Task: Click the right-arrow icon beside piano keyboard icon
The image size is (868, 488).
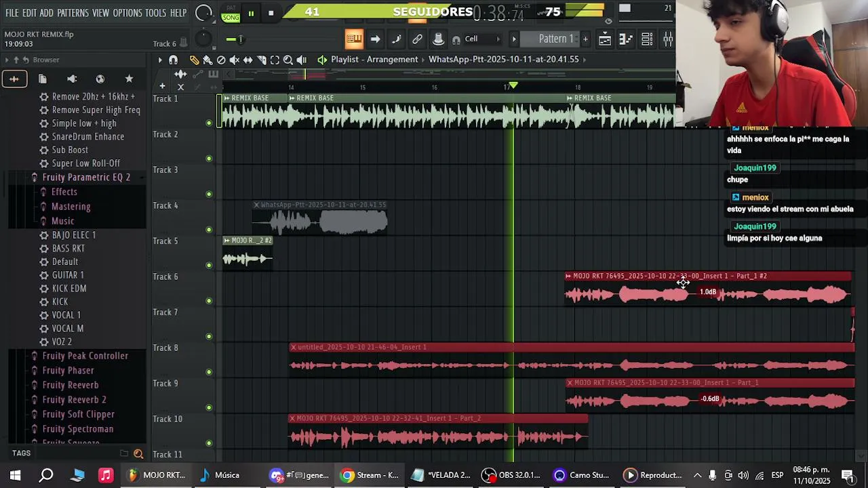Action: pos(375,39)
